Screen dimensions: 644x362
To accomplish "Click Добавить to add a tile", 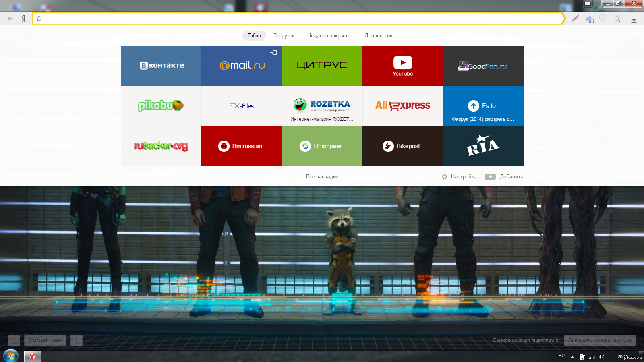I will (504, 176).
